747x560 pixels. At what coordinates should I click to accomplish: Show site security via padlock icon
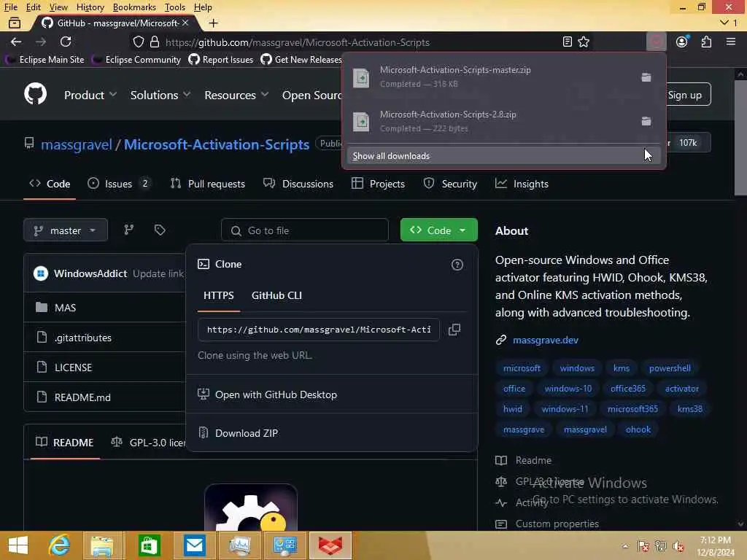point(155,42)
